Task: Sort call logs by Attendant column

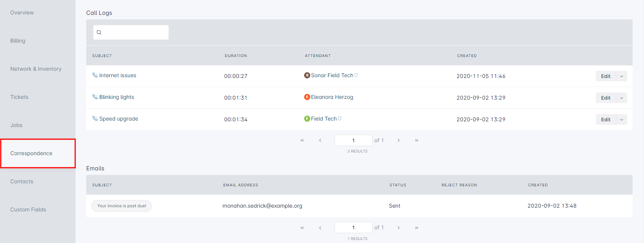Action: (318, 56)
